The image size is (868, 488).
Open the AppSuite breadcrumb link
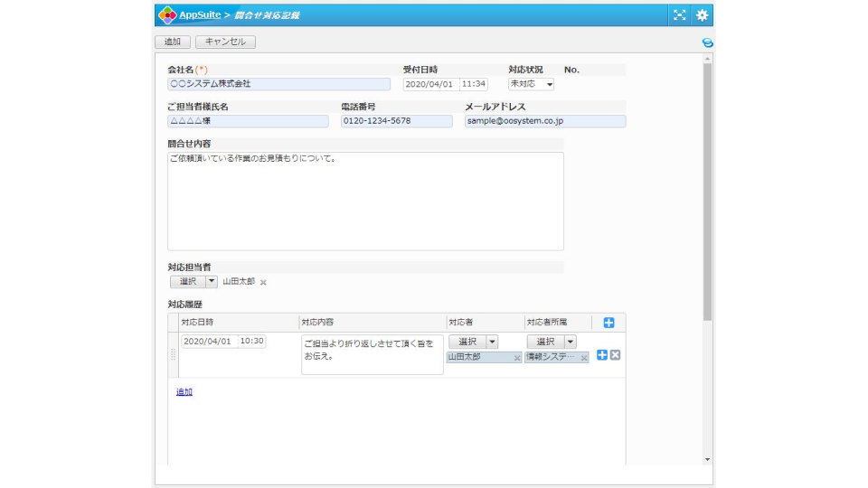200,15
